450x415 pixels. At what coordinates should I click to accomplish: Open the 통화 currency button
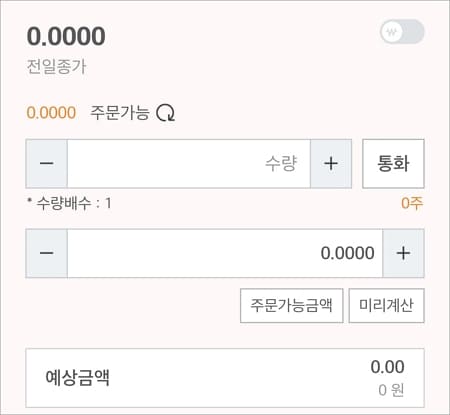(x=393, y=164)
